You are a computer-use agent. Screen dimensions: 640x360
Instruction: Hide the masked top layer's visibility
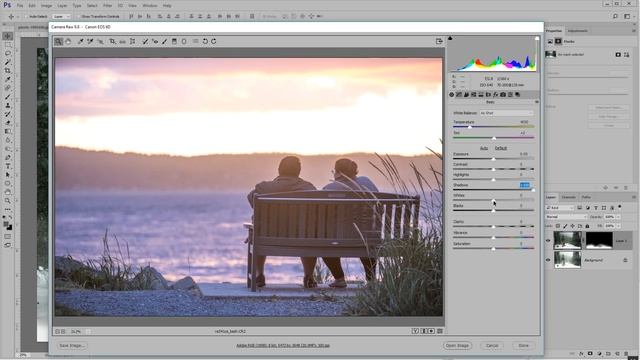pyautogui.click(x=548, y=241)
